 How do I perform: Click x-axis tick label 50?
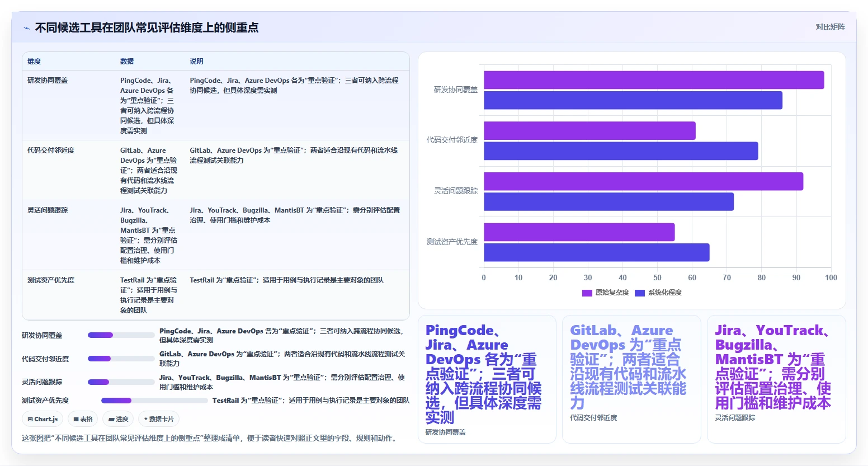click(x=657, y=277)
